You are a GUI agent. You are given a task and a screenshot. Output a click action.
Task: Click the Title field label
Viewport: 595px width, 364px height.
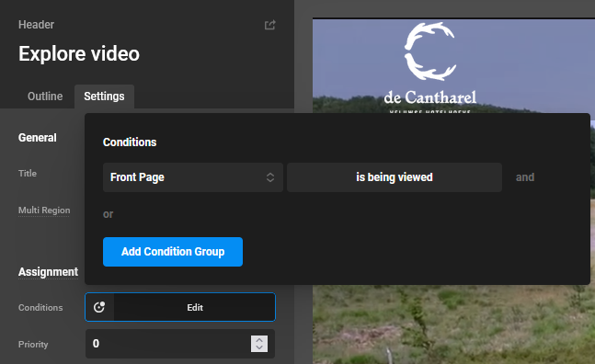pyautogui.click(x=28, y=174)
